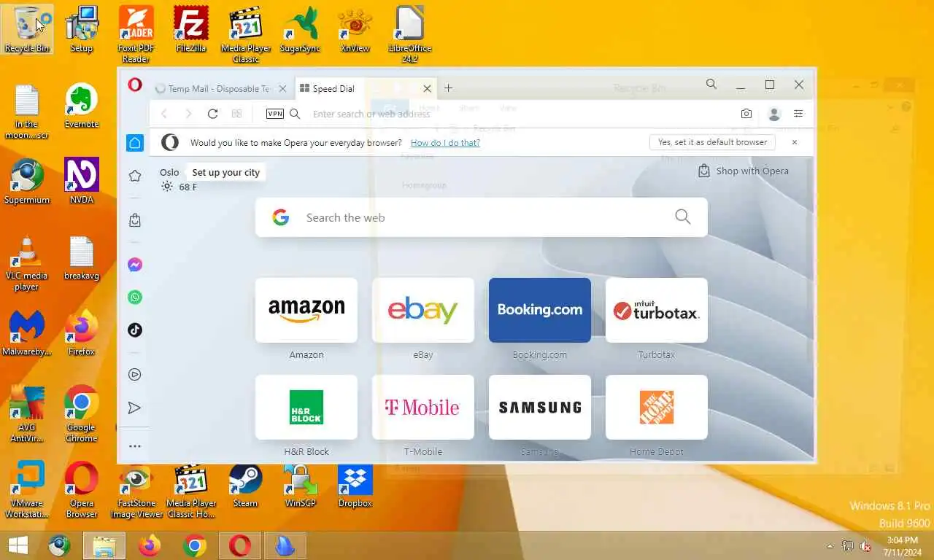
Task: Go forward using the forward arrow
Action: [x=188, y=114]
